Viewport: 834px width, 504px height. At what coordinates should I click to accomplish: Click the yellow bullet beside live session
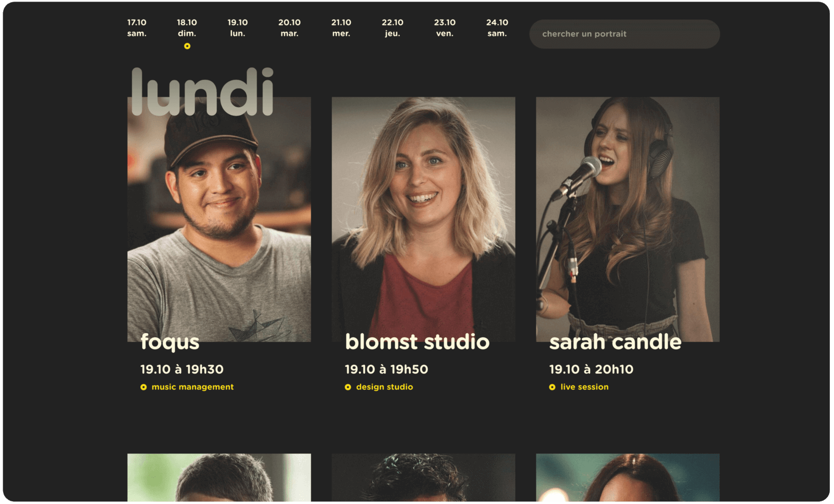[x=552, y=387]
